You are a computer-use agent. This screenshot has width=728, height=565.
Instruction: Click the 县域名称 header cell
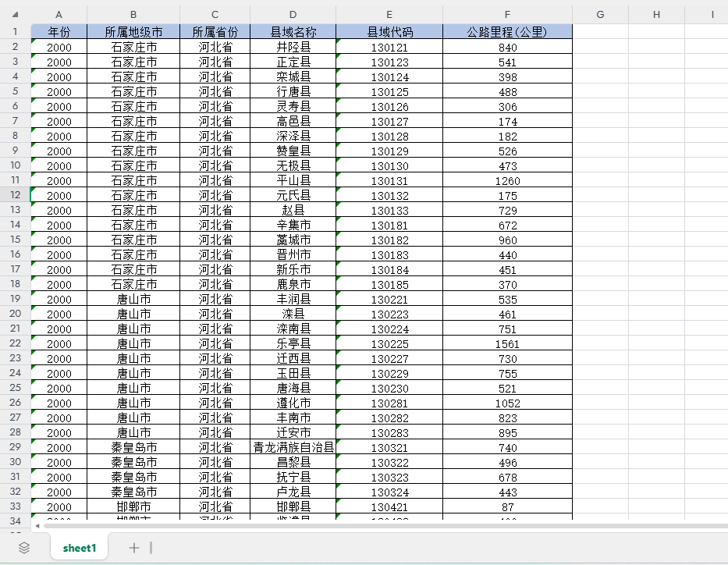[293, 31]
